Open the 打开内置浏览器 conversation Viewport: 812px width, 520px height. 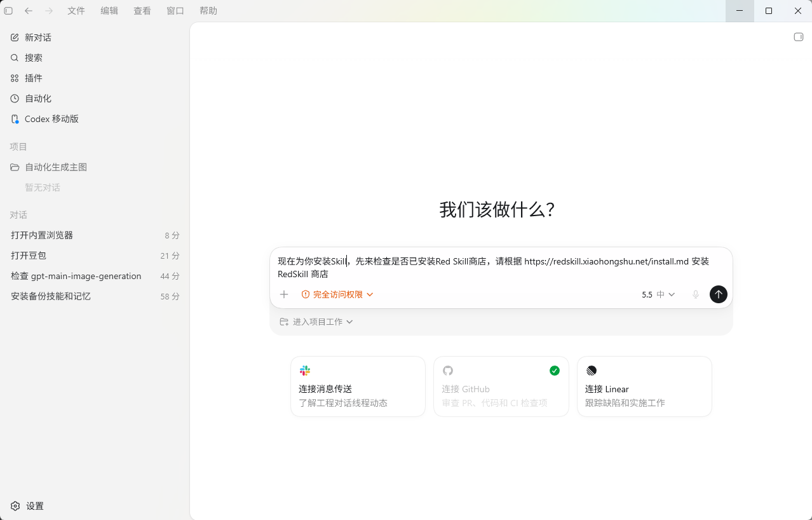(x=95, y=235)
